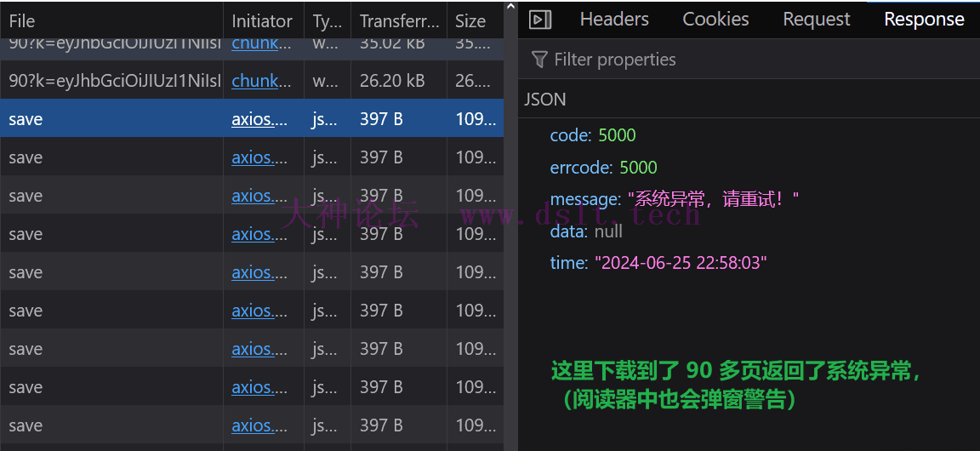Open the Cookies tab

pyautogui.click(x=715, y=20)
